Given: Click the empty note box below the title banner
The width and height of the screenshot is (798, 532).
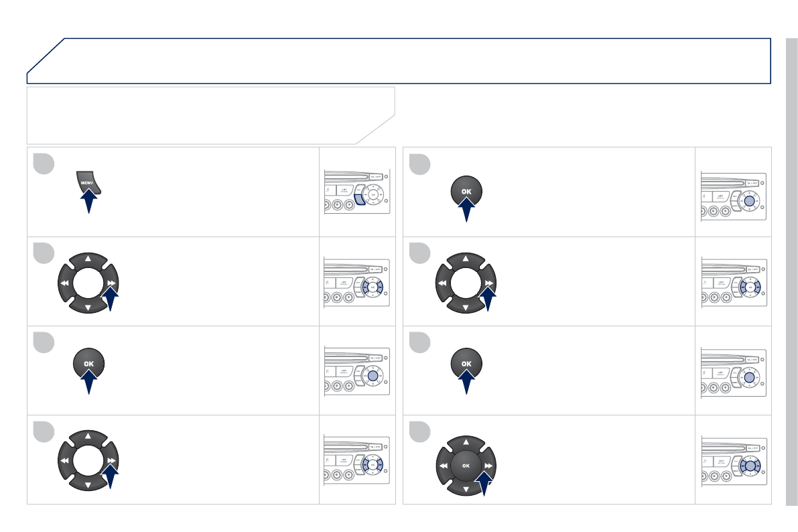Looking at the screenshot, I should click(x=201, y=114).
